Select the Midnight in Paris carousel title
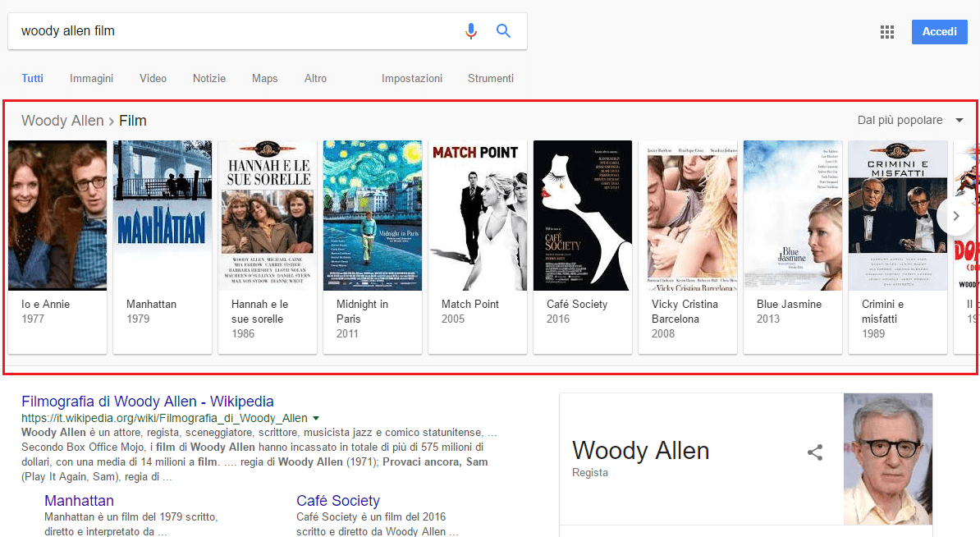This screenshot has width=980, height=537. tap(362, 311)
